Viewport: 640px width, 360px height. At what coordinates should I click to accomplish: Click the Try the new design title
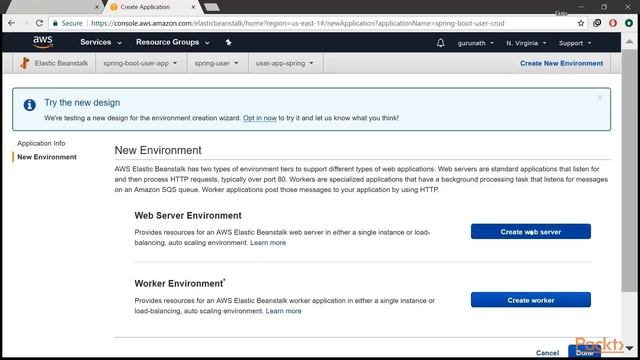click(x=82, y=102)
